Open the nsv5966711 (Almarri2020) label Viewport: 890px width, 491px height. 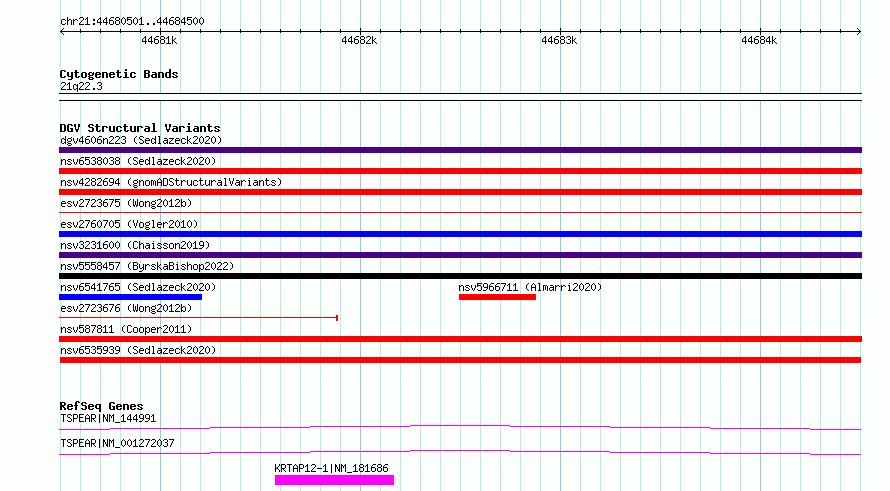point(530,287)
